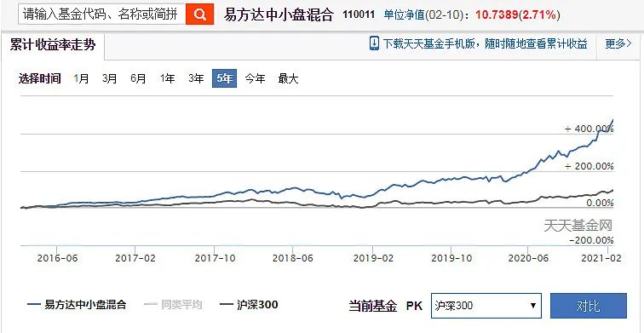Click the -200.00% gridline label
This screenshot has height=333, width=644.
(x=591, y=240)
